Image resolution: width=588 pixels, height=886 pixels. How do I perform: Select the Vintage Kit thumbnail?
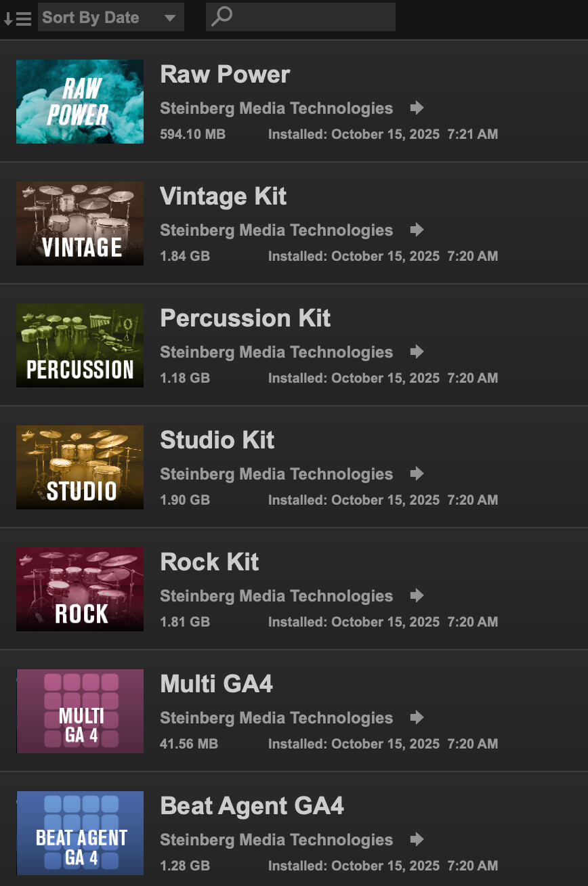80,224
